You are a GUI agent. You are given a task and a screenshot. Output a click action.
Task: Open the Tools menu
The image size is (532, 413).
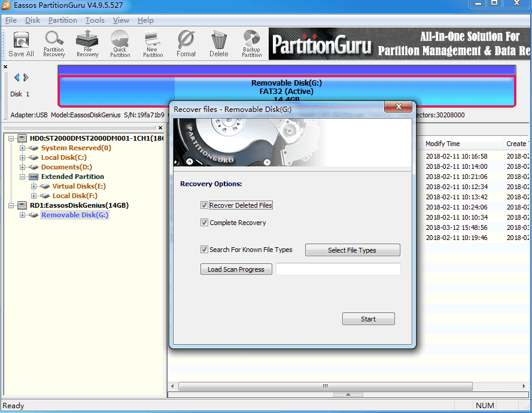(95, 20)
